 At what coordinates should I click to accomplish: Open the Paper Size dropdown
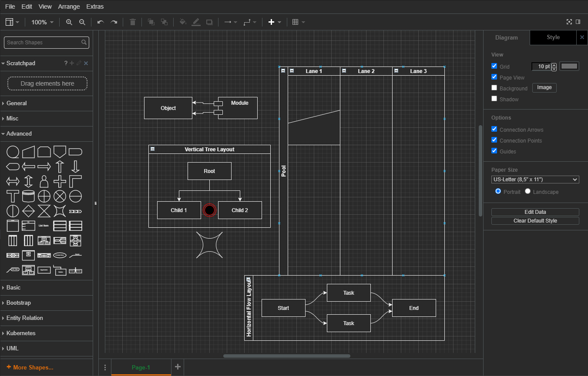(535, 179)
